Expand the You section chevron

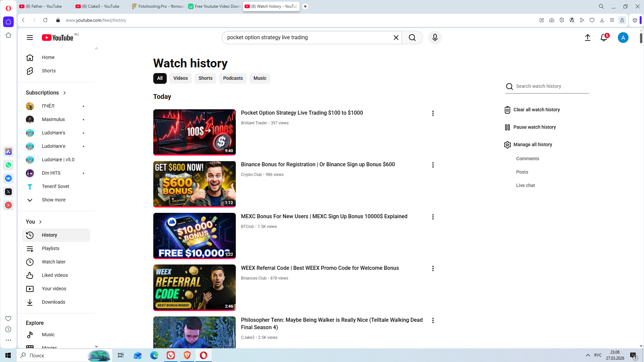point(40,222)
